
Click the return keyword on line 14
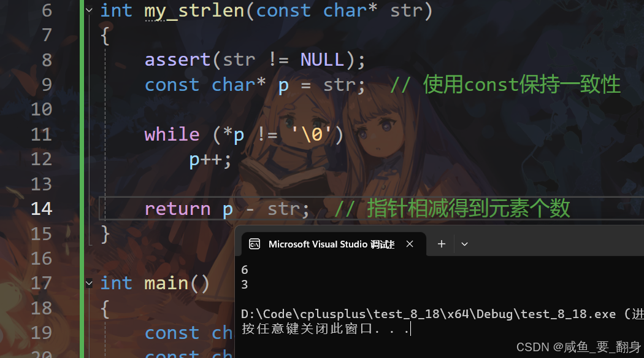click(x=177, y=209)
